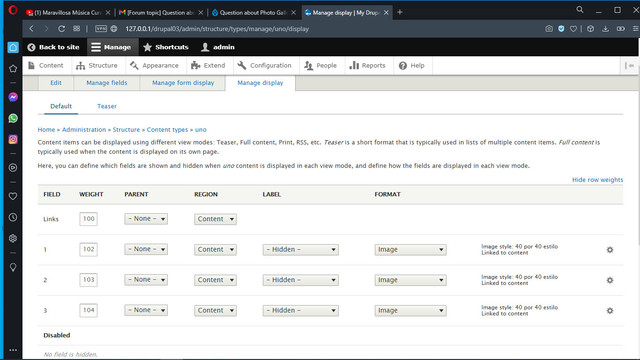Open Extend admin menu
The width and height of the screenshot is (640, 360).
(x=208, y=65)
